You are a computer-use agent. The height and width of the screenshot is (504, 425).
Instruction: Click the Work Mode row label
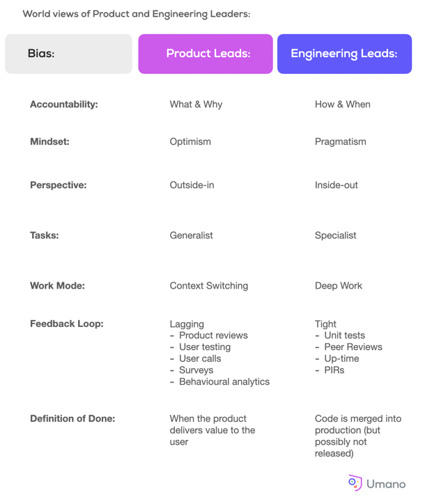(58, 286)
